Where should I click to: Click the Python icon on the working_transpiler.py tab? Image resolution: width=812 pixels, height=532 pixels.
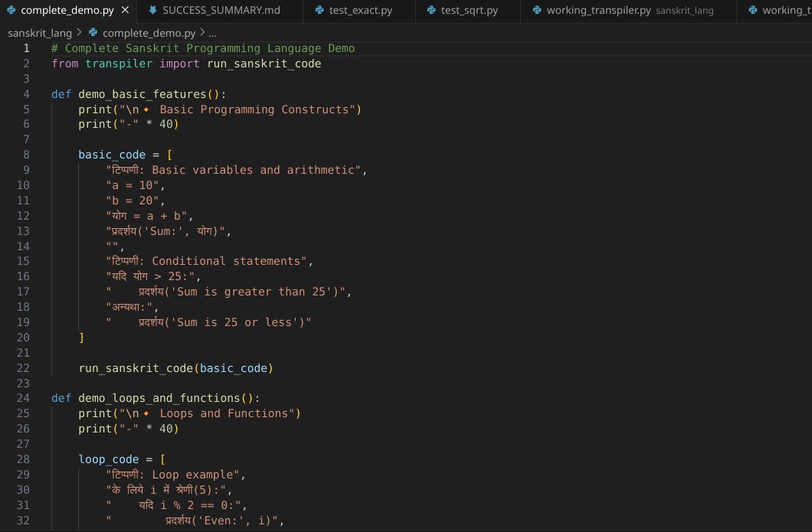tap(537, 10)
